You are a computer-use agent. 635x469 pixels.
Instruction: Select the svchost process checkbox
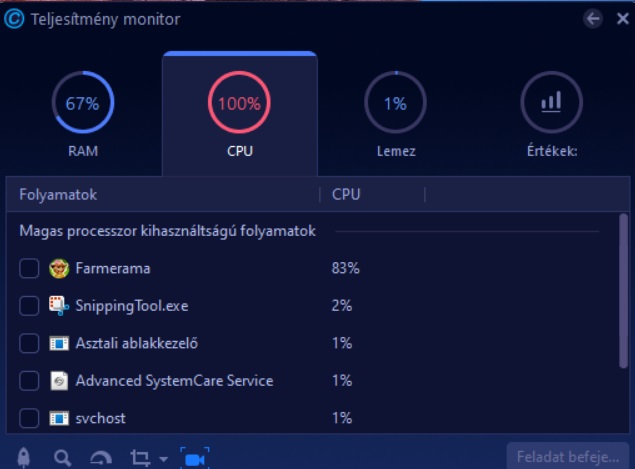pyautogui.click(x=29, y=418)
